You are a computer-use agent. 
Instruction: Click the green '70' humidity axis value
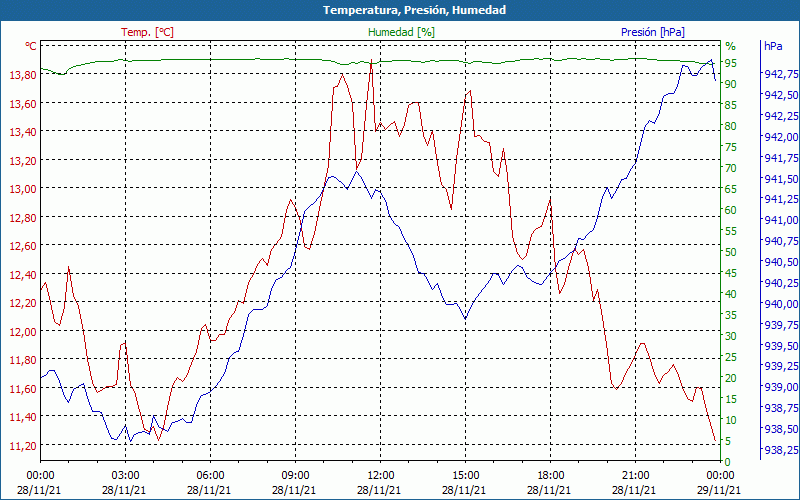coord(731,168)
